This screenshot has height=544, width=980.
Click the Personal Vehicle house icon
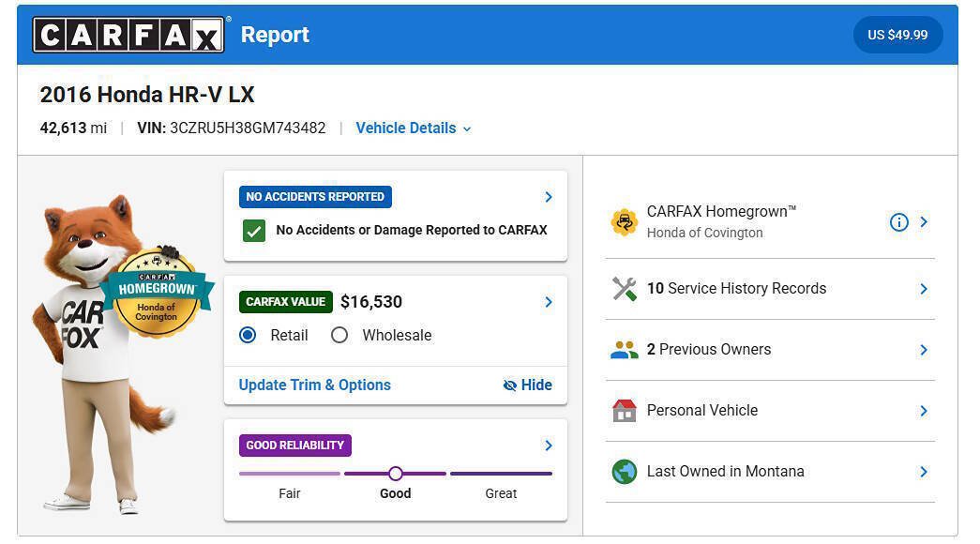pos(624,411)
